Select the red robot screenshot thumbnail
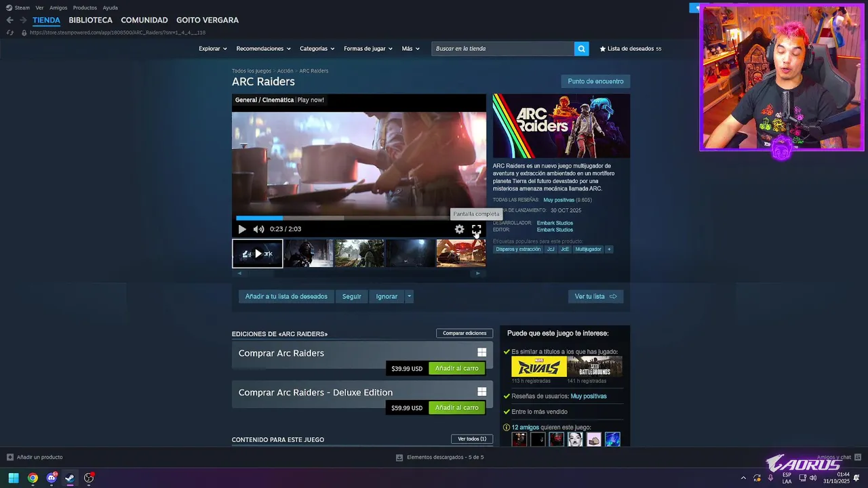The image size is (868, 488). (461, 253)
